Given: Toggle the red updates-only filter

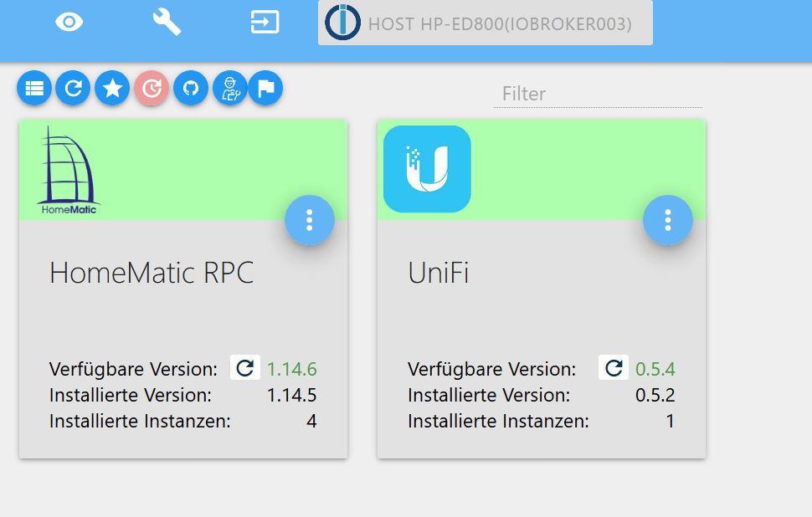Looking at the screenshot, I should tap(152, 88).
